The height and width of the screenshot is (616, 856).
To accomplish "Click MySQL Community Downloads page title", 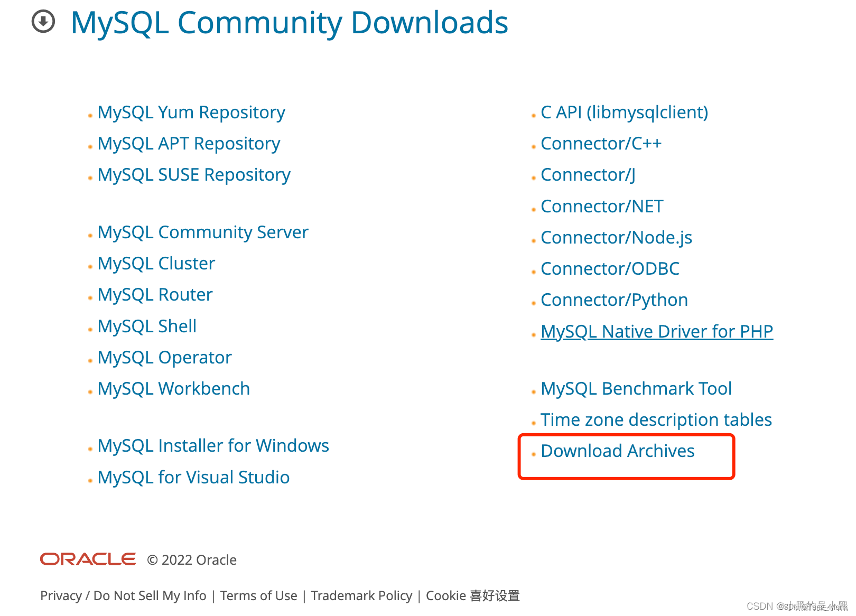I will coord(290,23).
